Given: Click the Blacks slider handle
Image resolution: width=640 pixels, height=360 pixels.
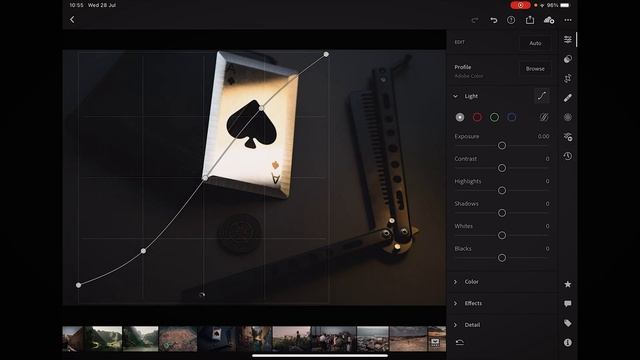Looking at the screenshot, I should 502,258.
